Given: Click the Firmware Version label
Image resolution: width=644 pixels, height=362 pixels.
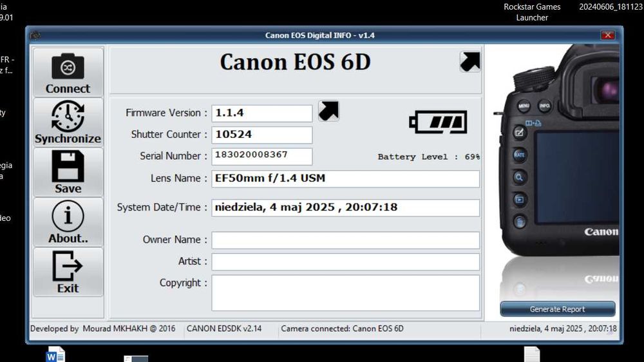Looking at the screenshot, I should (166, 113).
